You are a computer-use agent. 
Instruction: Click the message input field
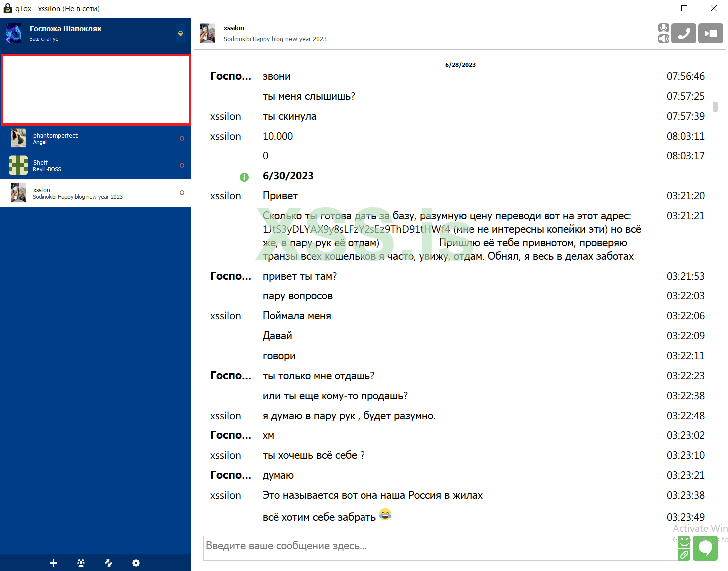(x=440, y=548)
